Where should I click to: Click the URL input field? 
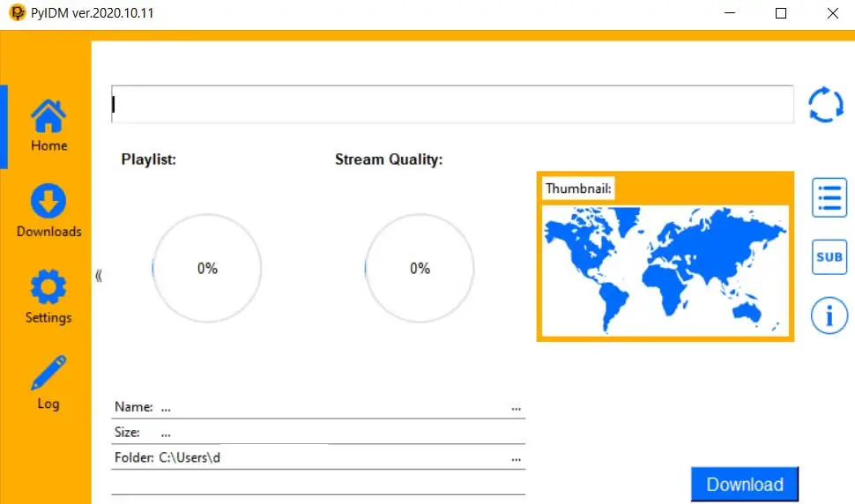(452, 104)
